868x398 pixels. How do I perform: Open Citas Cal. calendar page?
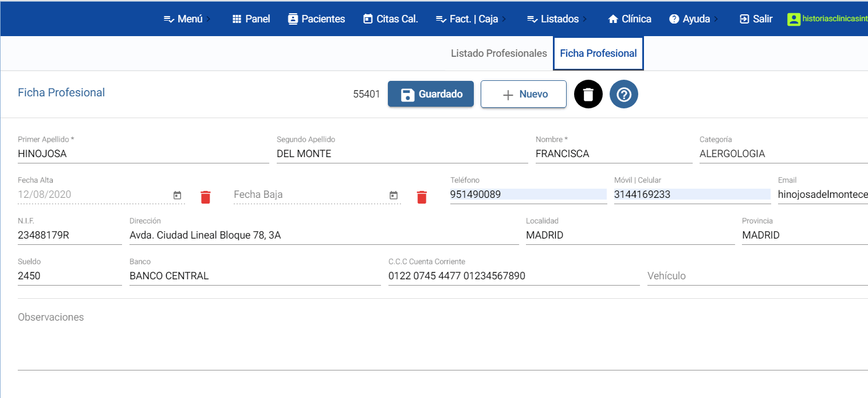point(391,19)
